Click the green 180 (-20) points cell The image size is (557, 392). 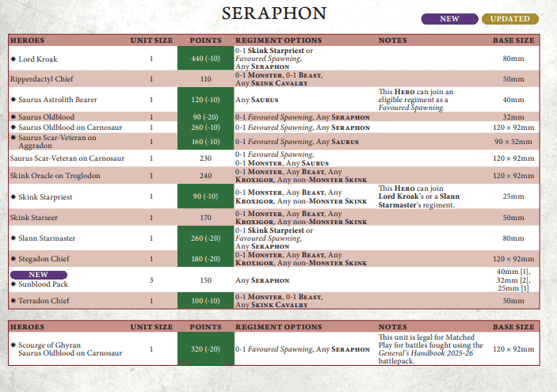[x=206, y=258]
